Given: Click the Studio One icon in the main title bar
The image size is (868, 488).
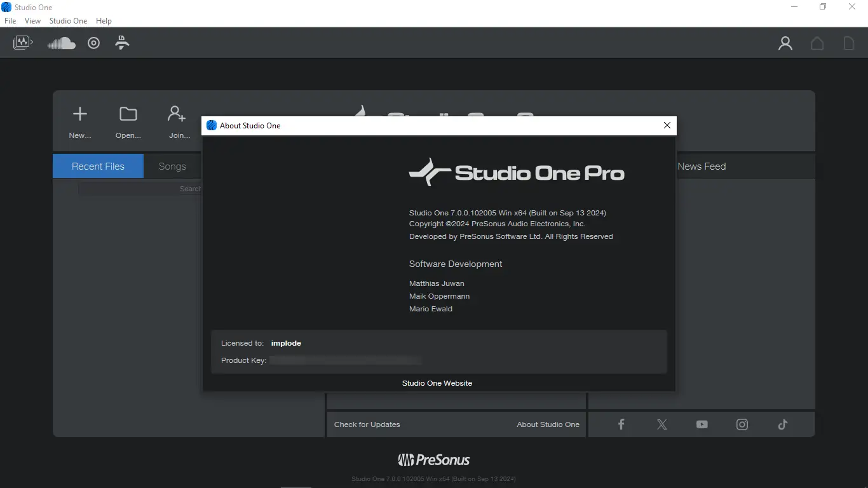Looking at the screenshot, I should (7, 7).
